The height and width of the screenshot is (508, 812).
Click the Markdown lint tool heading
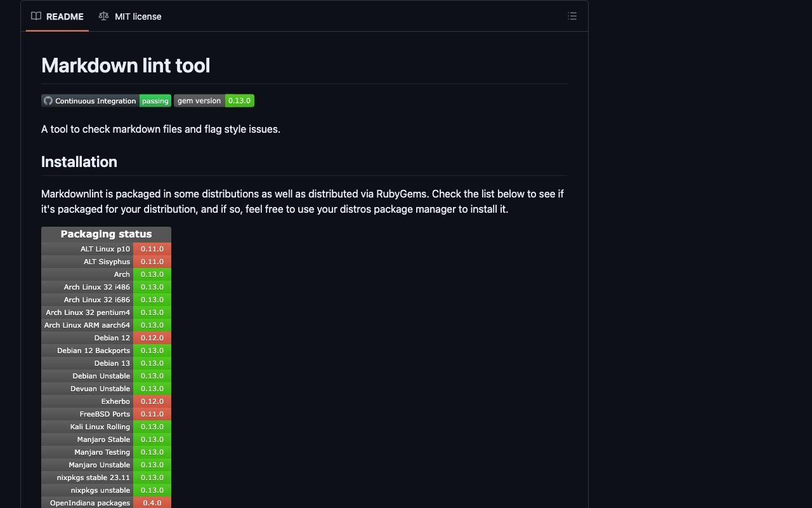pos(126,65)
